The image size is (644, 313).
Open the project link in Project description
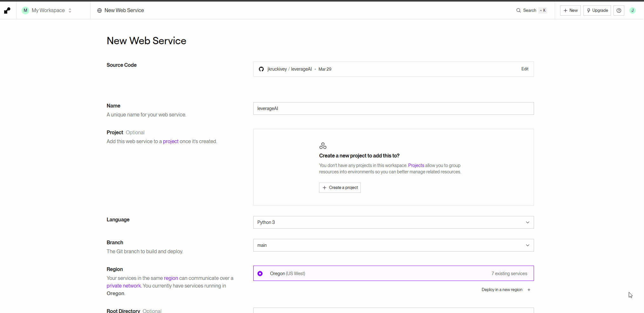[x=171, y=141]
